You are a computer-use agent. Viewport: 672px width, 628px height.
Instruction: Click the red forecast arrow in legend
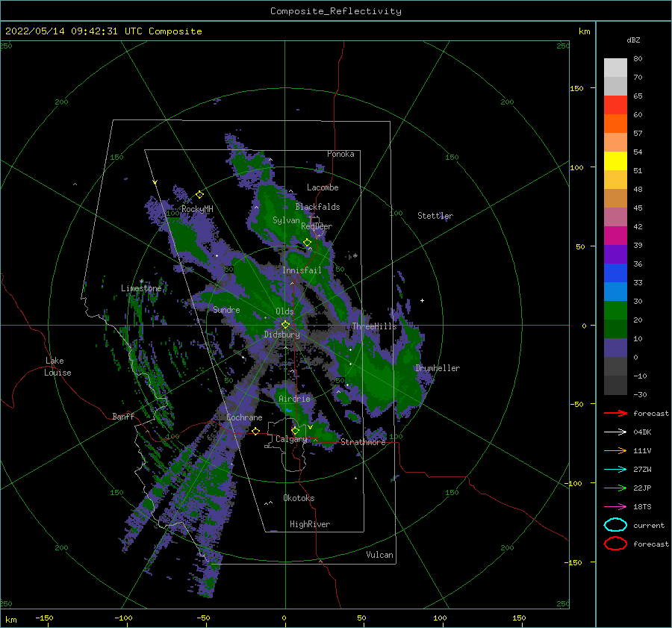coord(615,413)
